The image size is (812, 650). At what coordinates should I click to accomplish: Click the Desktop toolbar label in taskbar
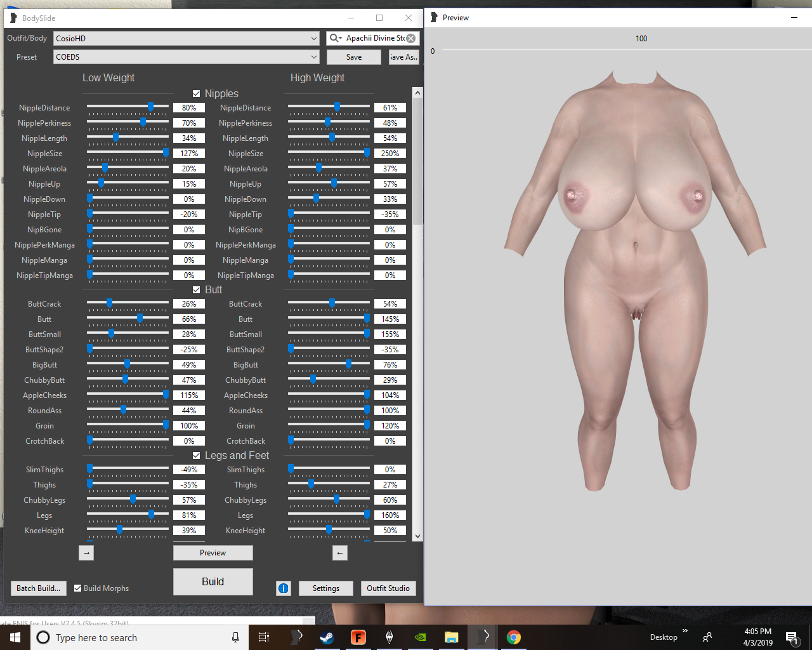[x=664, y=637]
